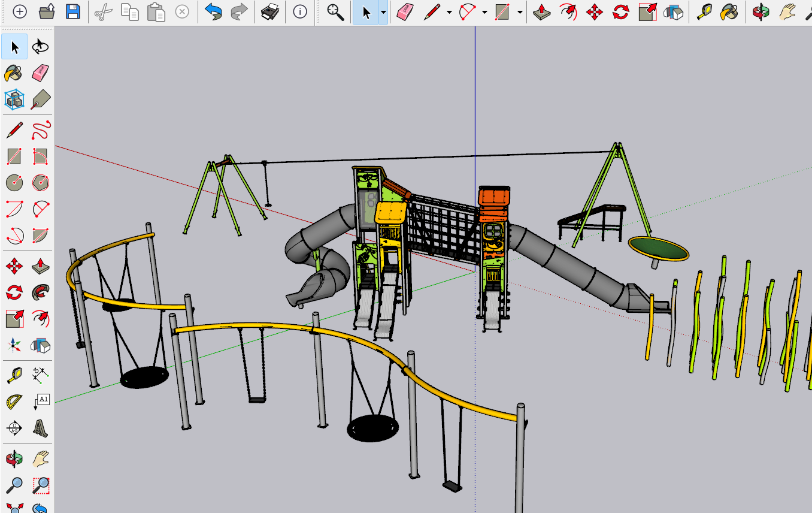Pick the Line pencil in the left palette
The width and height of the screenshot is (812, 513).
point(14,130)
